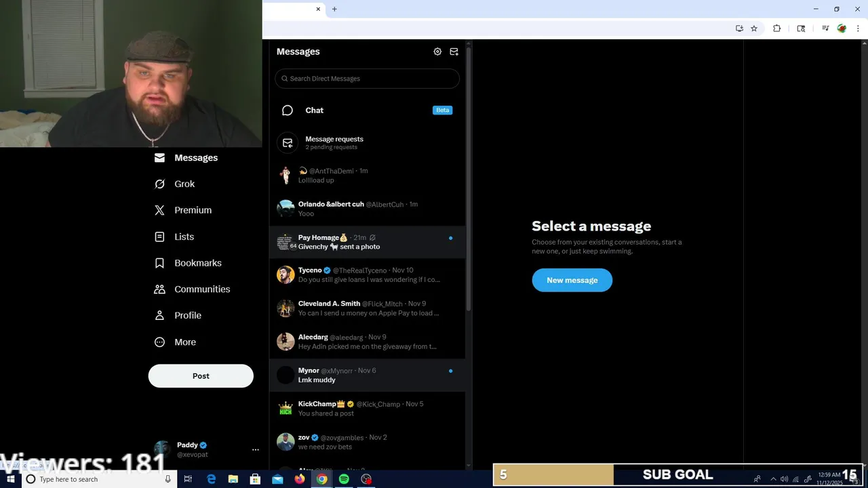The height and width of the screenshot is (488, 868).
Task: Open Task View on taskbar
Action: click(188, 479)
